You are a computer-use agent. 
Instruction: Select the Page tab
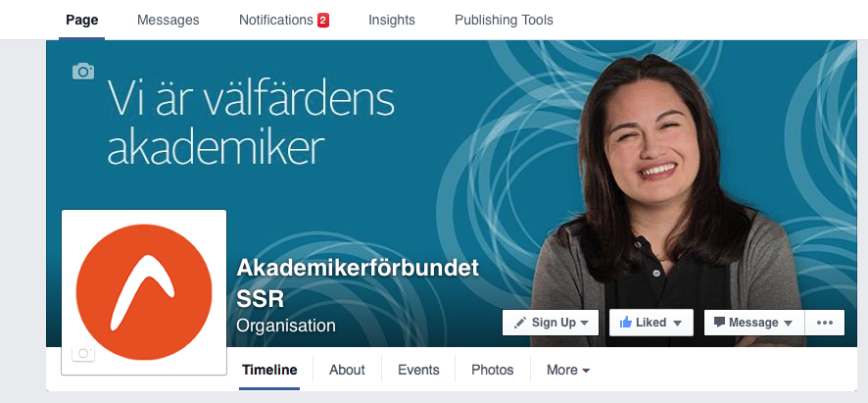82,20
